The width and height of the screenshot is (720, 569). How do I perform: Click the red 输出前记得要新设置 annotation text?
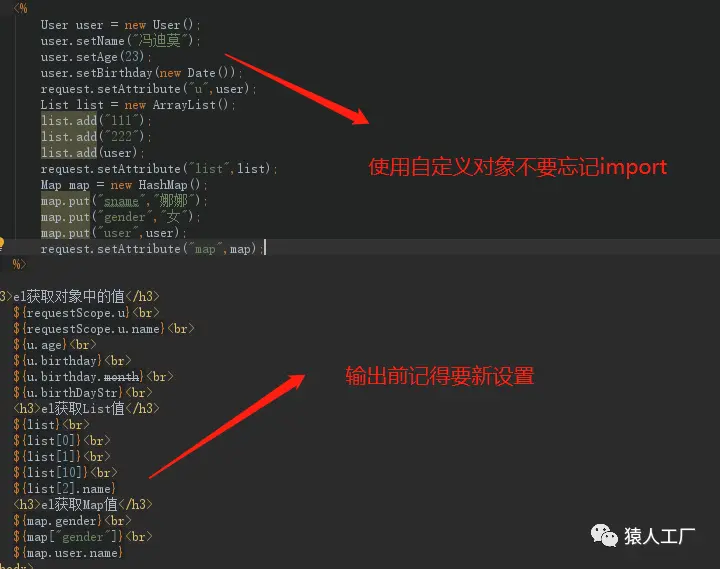point(440,376)
